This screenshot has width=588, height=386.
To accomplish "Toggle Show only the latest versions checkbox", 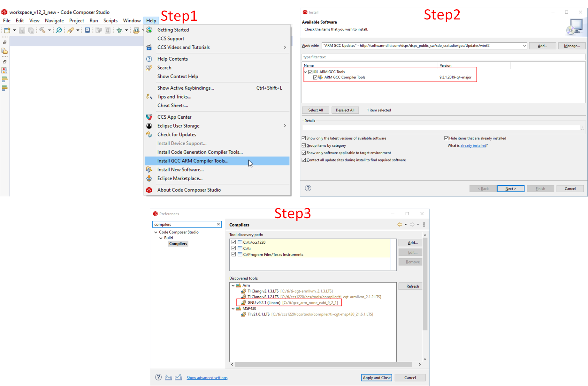I will coord(304,138).
